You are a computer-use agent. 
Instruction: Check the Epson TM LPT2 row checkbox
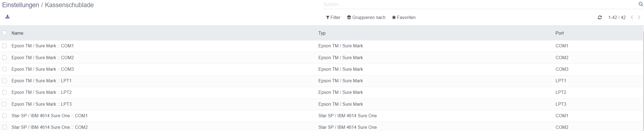[x=4, y=92]
